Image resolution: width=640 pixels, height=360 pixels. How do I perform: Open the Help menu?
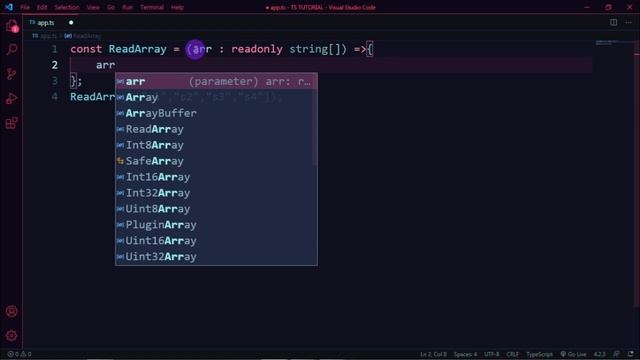click(x=177, y=7)
